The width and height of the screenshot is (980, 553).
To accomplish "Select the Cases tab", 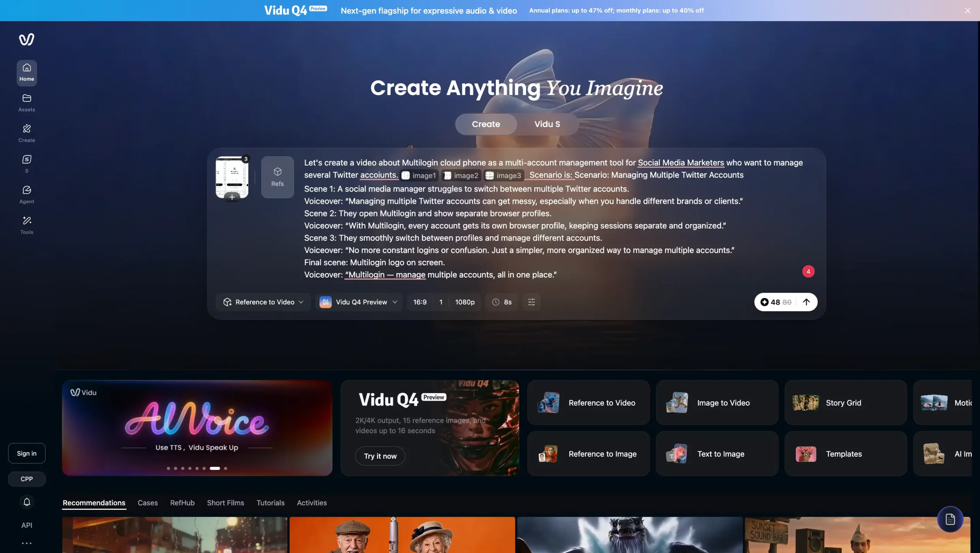I will coord(148,503).
